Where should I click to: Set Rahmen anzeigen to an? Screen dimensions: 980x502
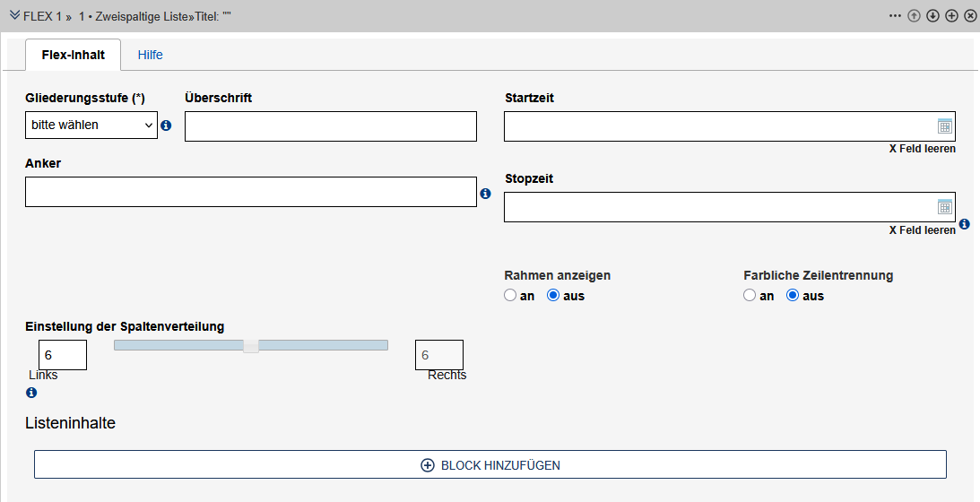tap(510, 295)
